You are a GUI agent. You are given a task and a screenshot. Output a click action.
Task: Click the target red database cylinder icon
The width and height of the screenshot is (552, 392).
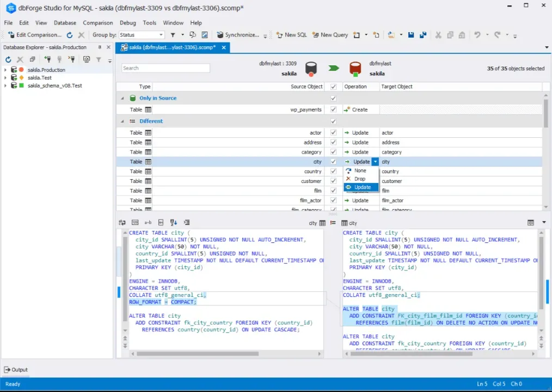pos(355,69)
